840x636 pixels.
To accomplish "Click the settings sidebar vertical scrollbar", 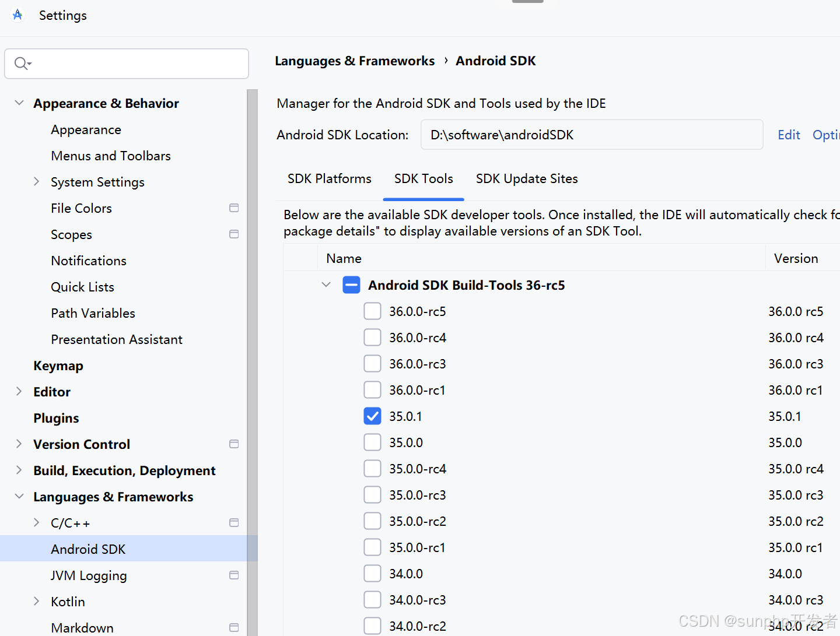I will pos(252,362).
